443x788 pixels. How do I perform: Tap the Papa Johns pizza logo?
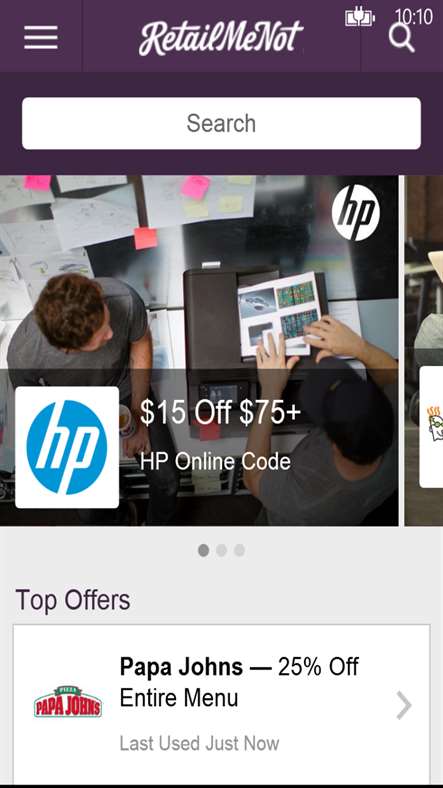(x=68, y=702)
